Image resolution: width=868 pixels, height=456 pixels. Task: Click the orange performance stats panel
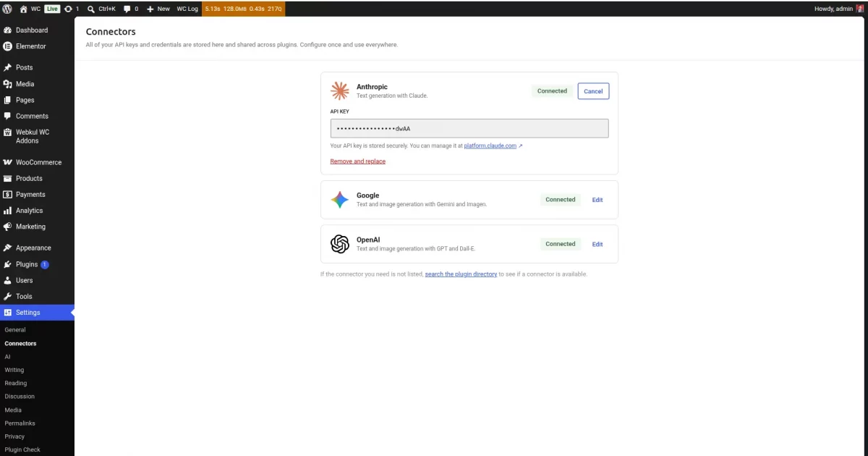[x=243, y=9]
